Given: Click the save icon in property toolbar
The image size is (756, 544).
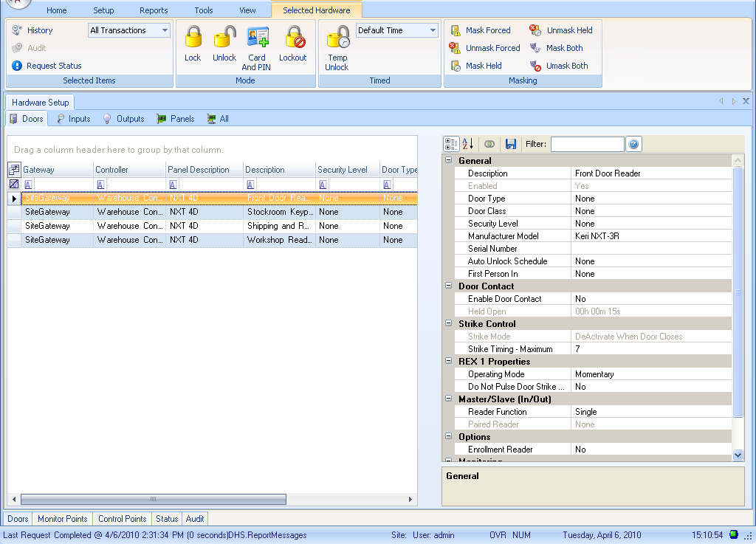Looking at the screenshot, I should (x=510, y=144).
